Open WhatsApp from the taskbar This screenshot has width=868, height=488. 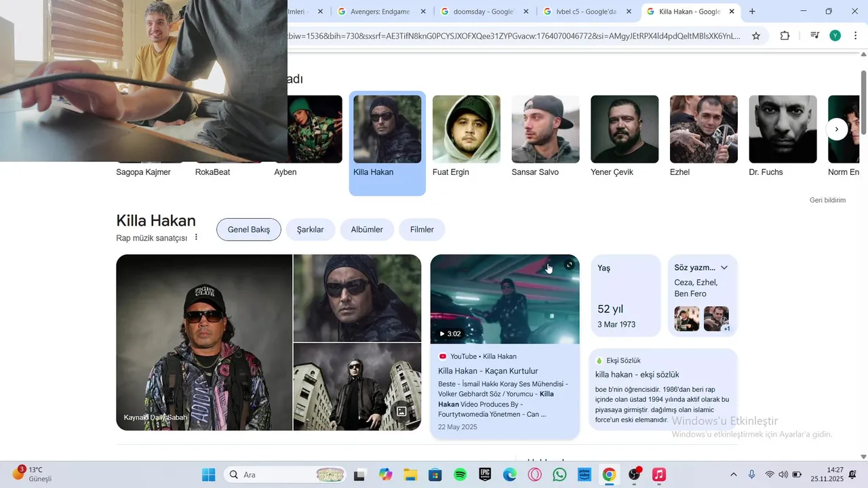[x=559, y=474]
